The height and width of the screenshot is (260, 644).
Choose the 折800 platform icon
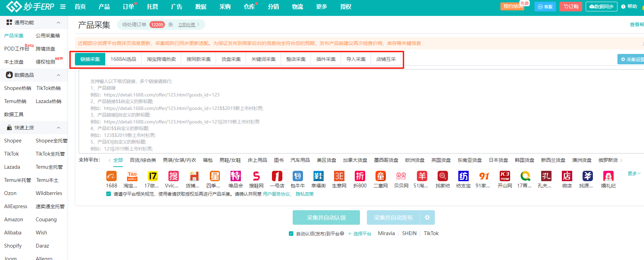coord(360,176)
